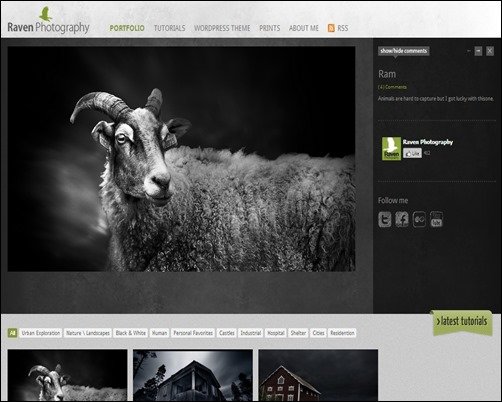Toggle show/hide comments
This screenshot has width=502, height=402.
point(404,51)
